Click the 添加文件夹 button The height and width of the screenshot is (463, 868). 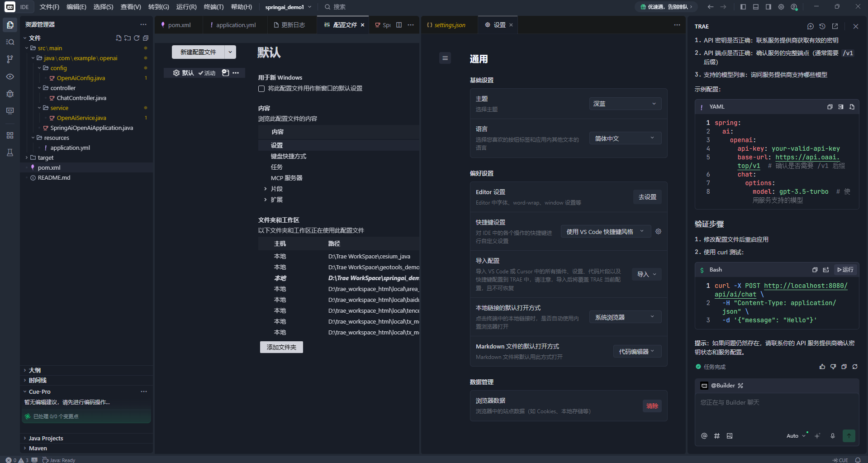click(281, 347)
